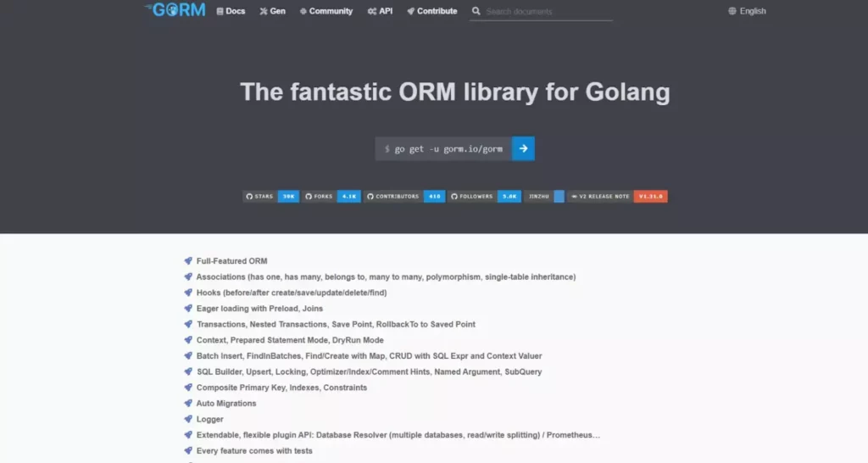The height and width of the screenshot is (463, 868).
Task: Open the API navigation link
Action: click(380, 11)
